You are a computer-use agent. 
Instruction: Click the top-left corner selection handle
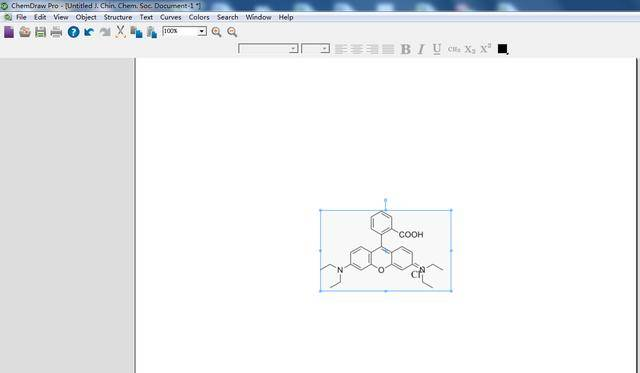(x=320, y=210)
